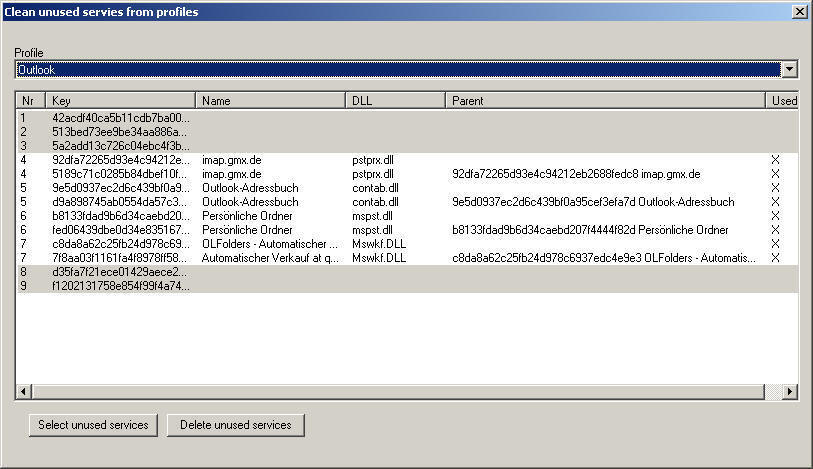This screenshot has width=813, height=469.
Task: Click the Nr column header
Action: (31, 101)
